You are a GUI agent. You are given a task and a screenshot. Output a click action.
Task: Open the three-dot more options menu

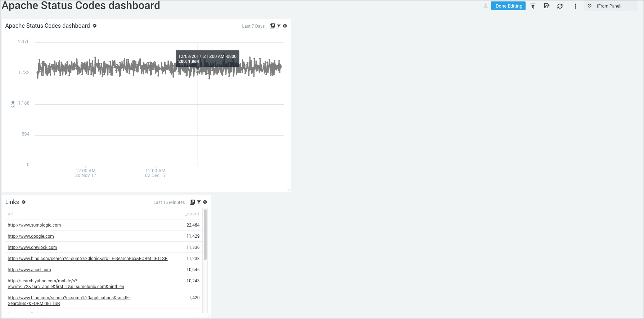(575, 6)
